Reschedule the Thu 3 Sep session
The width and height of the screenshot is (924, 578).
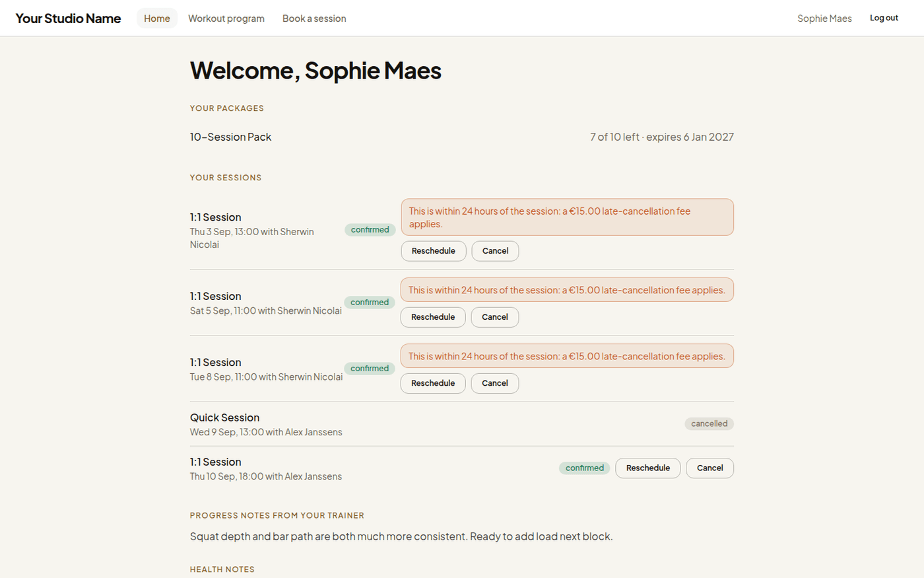click(434, 251)
